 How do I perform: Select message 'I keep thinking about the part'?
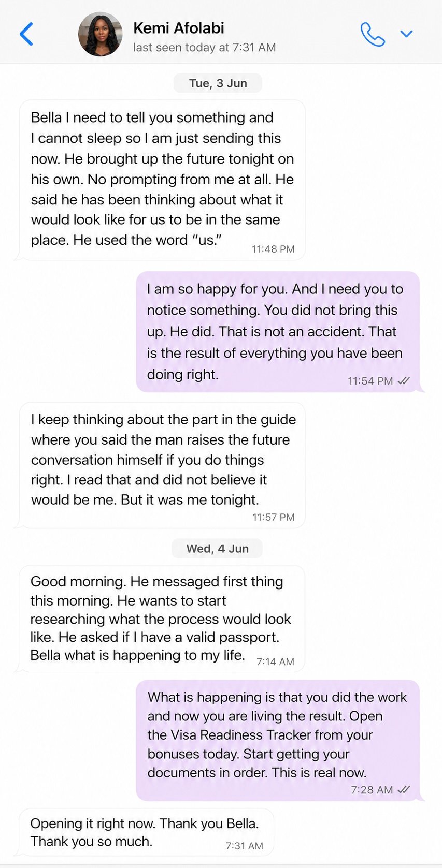tap(162, 465)
